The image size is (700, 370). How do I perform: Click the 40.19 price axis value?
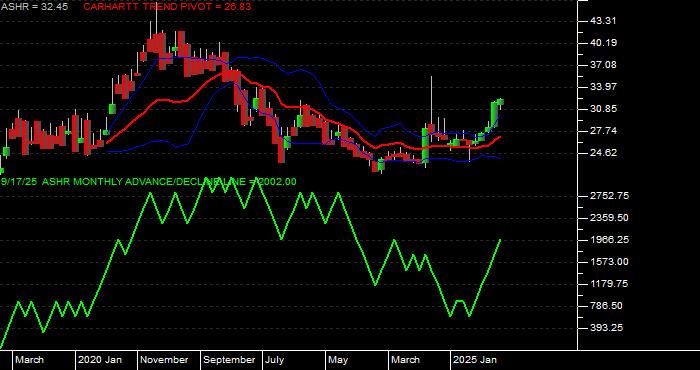(603, 43)
